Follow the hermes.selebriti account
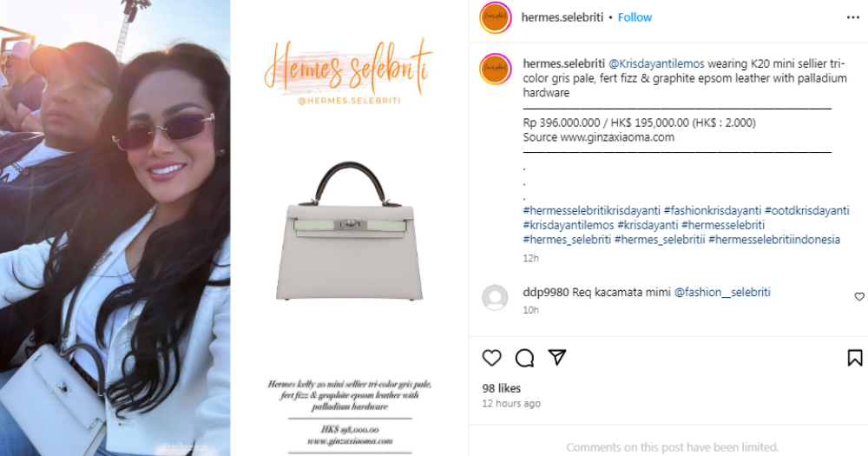Viewport: 868px width, 456px height. tap(635, 17)
